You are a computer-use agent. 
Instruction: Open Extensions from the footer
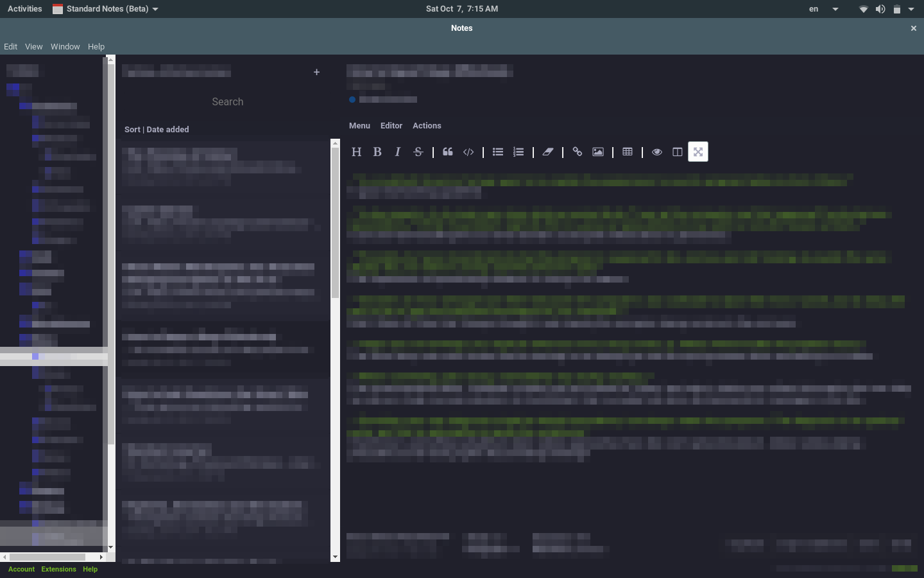[58, 570]
